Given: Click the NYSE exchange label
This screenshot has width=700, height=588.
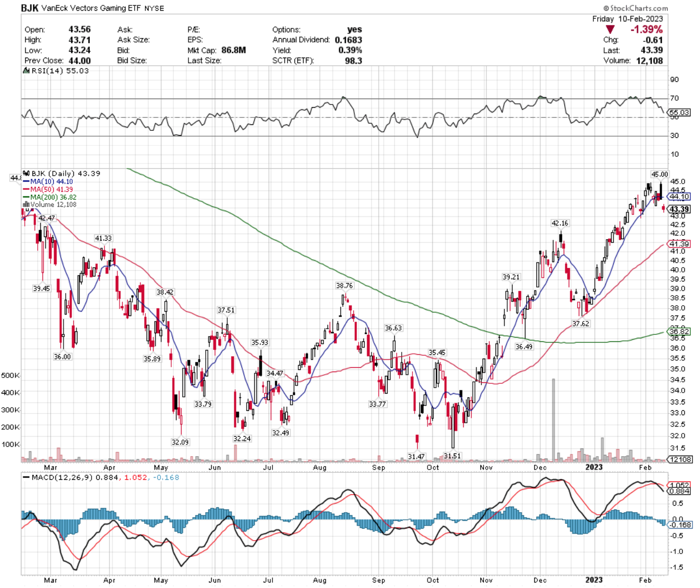Looking at the screenshot, I should [154, 9].
